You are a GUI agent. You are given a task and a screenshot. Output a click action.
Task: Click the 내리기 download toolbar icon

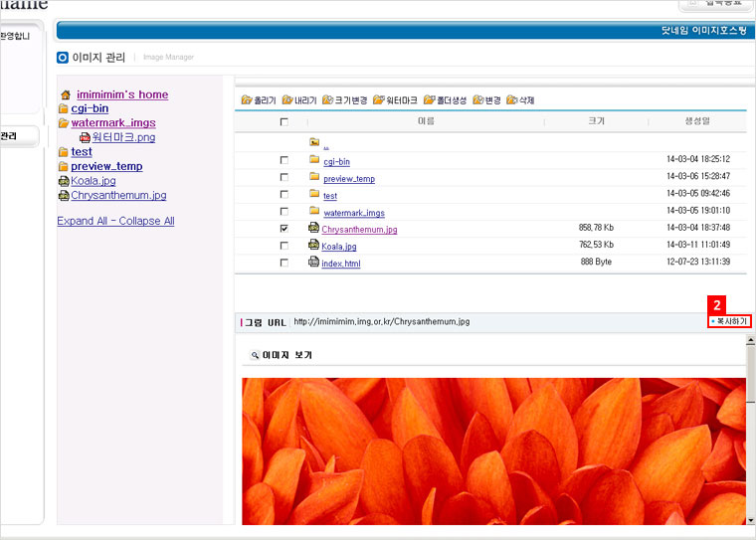tap(287, 100)
